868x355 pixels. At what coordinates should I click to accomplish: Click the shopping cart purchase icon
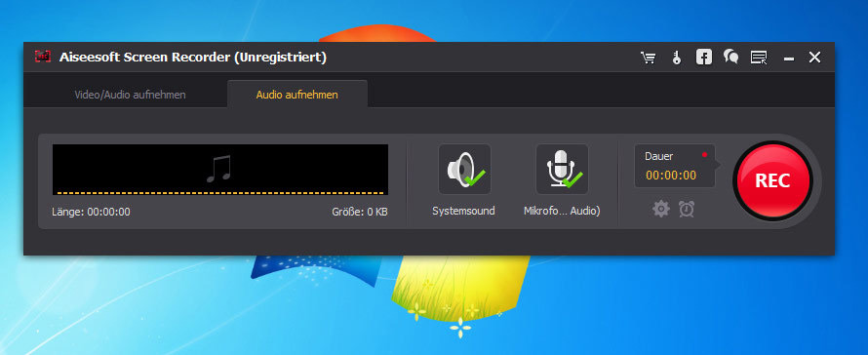[x=649, y=58]
